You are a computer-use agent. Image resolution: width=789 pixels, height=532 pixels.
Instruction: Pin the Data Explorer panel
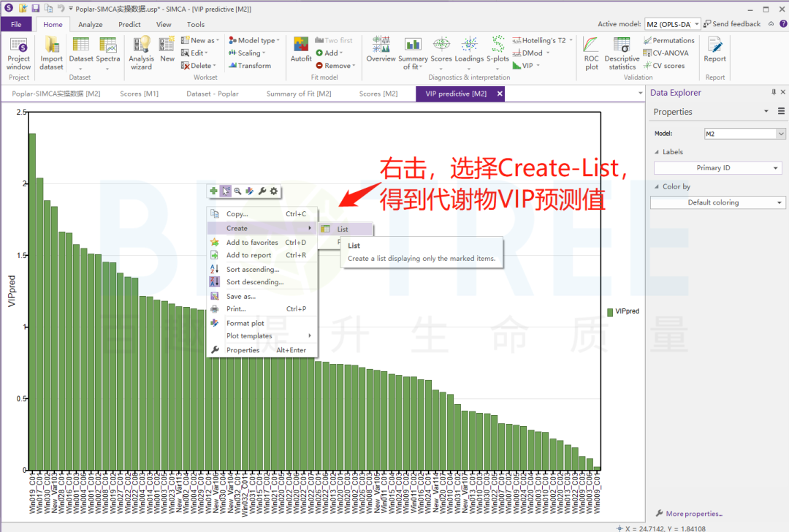point(774,93)
